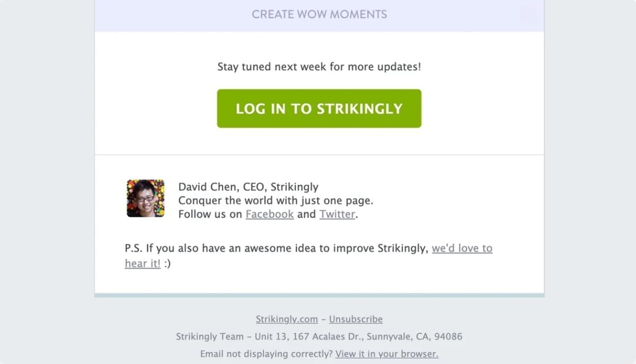This screenshot has width=636, height=364.
Task: Click the "we'd love to hear it!" link
Action: [x=462, y=248]
